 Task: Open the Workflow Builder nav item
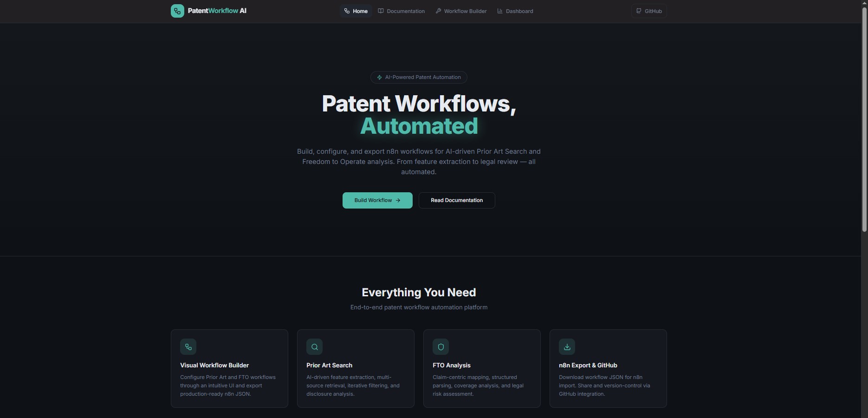coord(465,11)
